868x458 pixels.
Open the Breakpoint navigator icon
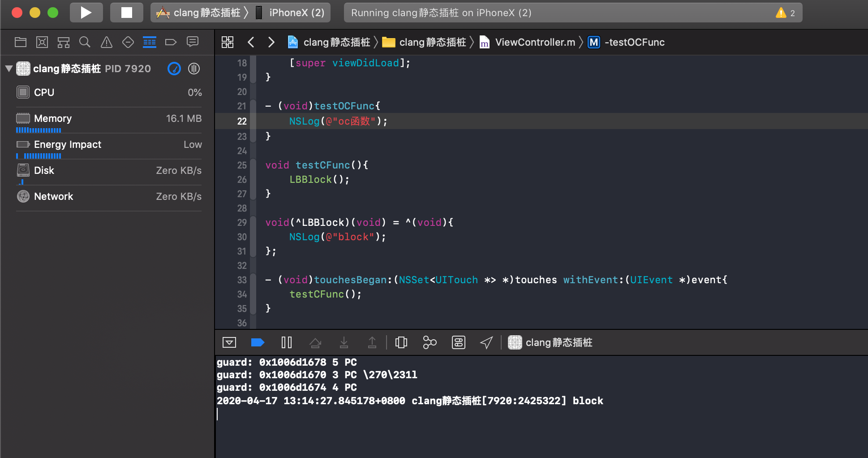point(171,42)
